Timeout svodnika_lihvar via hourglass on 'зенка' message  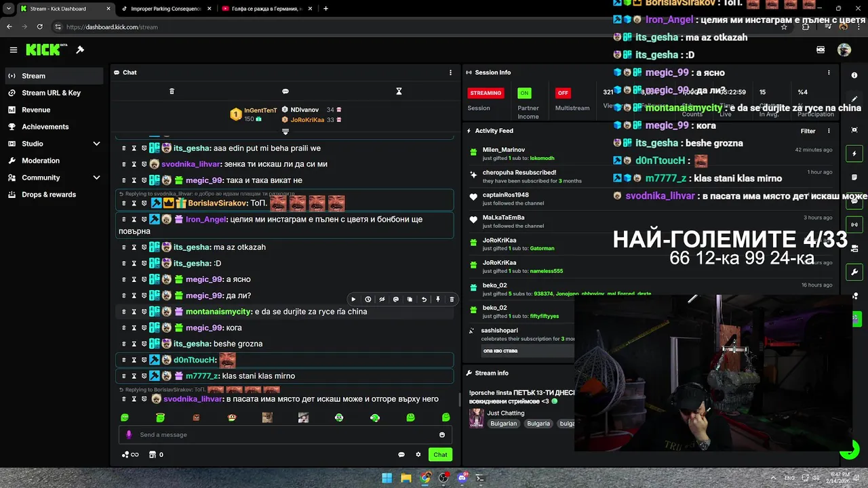pos(134,164)
